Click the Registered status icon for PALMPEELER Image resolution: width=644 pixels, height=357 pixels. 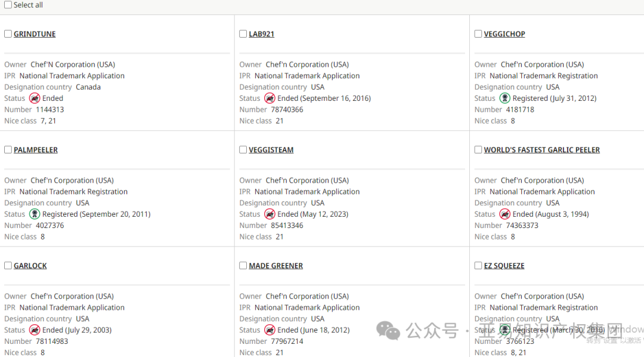[x=35, y=214]
